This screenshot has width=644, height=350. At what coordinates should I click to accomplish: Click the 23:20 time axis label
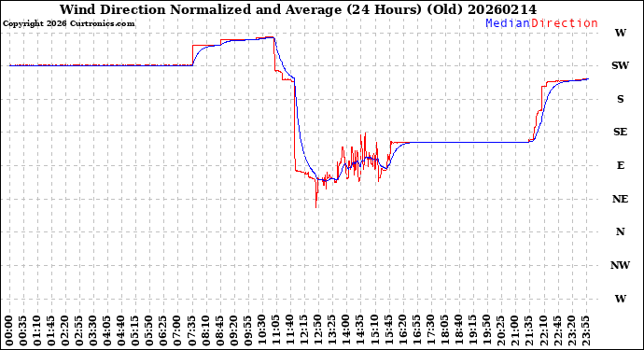(571, 331)
